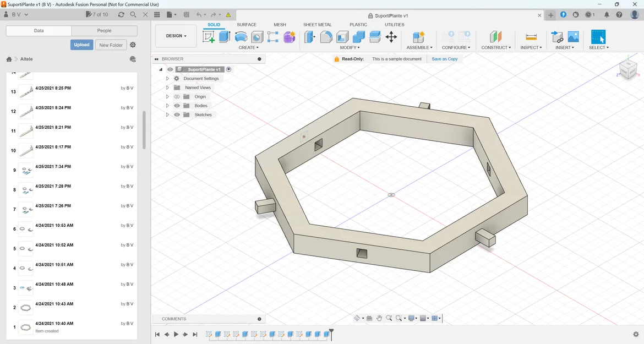Select the Pan hand tool
644x344 pixels.
[379, 318]
